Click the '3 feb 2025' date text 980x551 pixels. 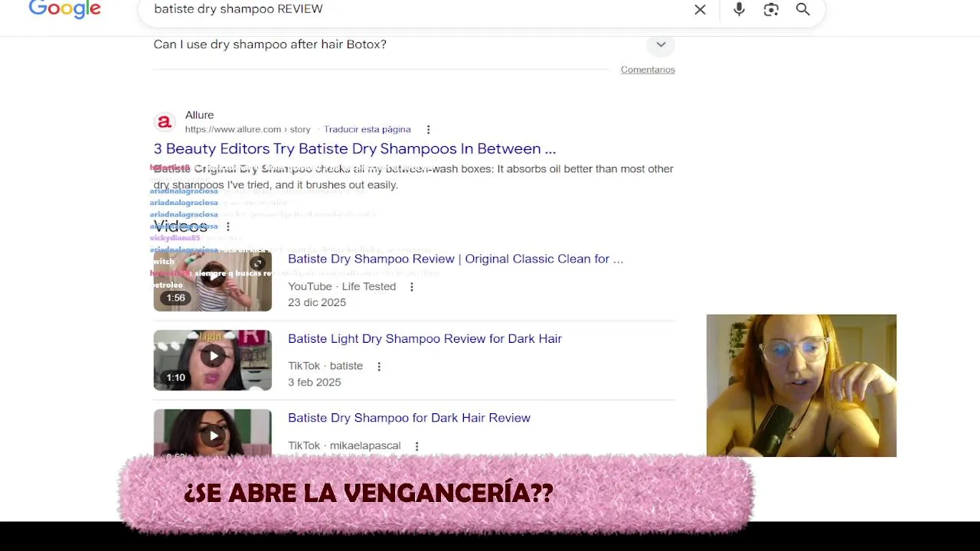click(314, 382)
